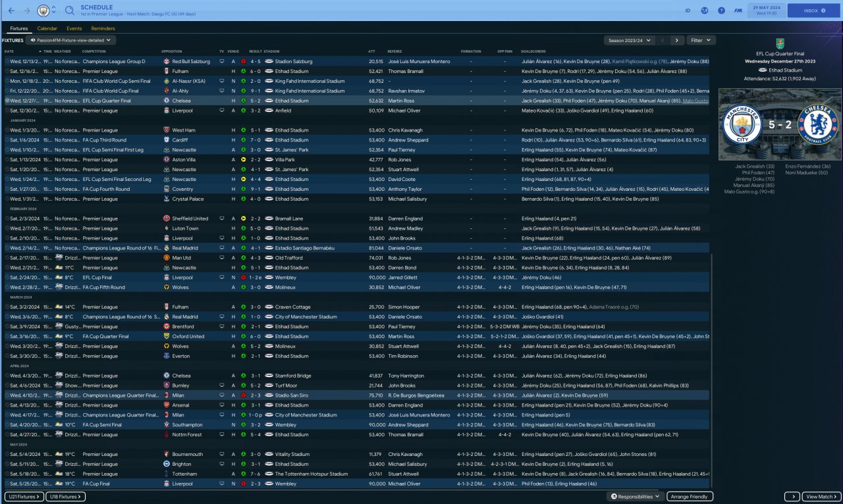Click the Cardiff club badge

[x=167, y=140]
